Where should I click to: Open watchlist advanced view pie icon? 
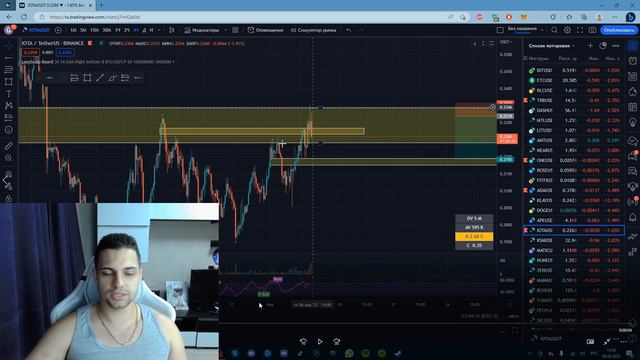[603, 46]
